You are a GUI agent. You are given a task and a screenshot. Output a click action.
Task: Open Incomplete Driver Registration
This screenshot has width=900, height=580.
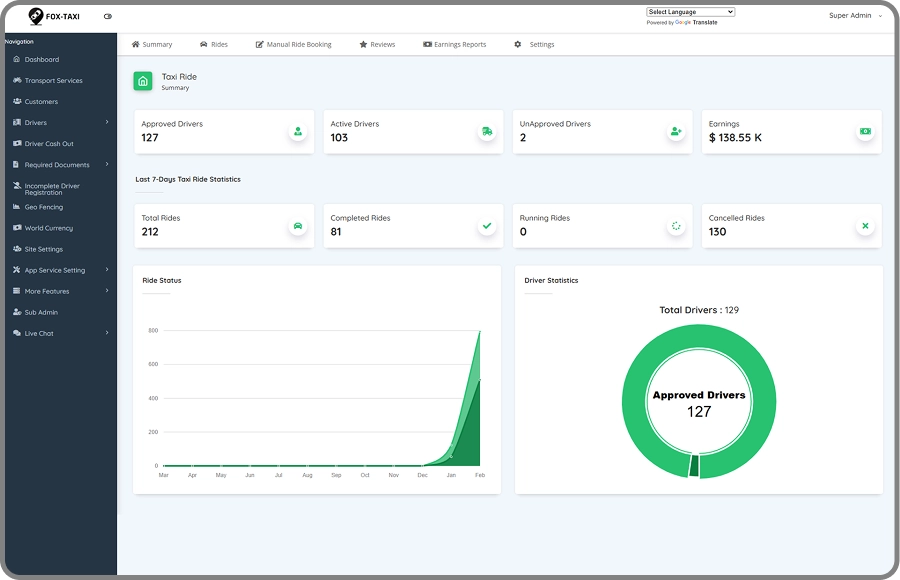point(61,189)
